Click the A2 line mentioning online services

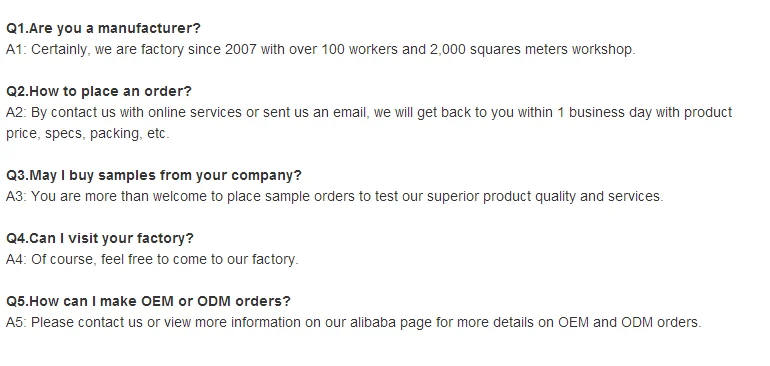tap(369, 113)
